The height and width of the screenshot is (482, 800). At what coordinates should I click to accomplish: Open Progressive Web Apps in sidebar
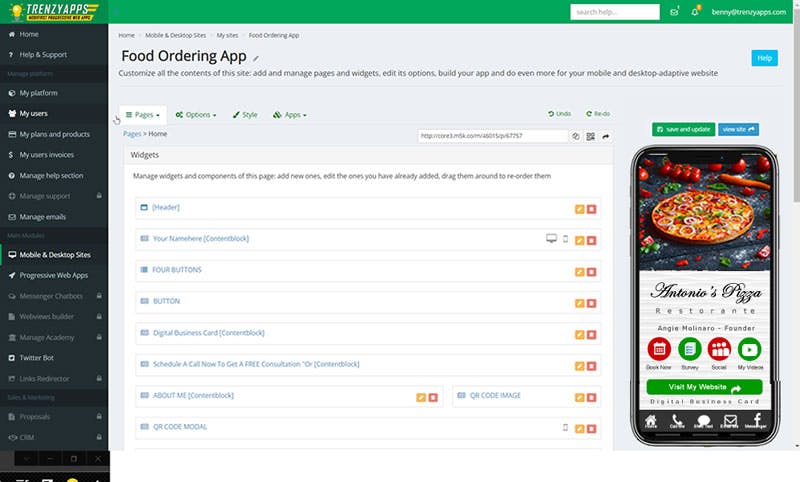[x=54, y=275]
